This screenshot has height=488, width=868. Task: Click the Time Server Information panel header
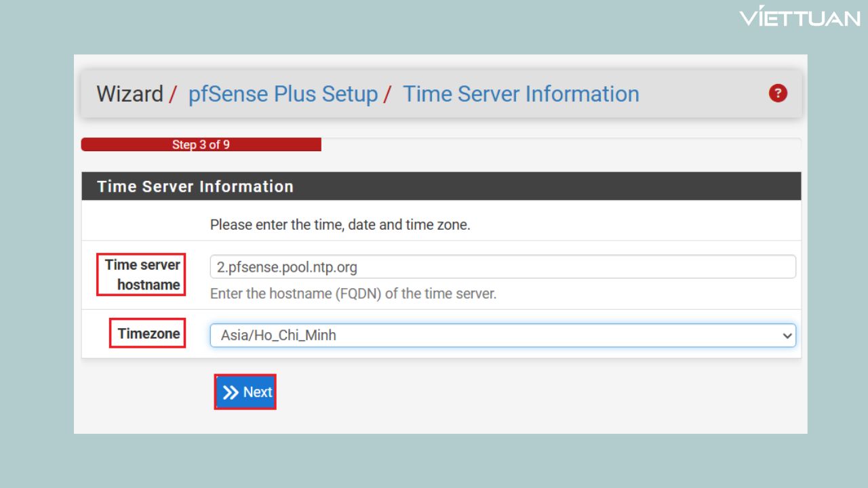(x=441, y=186)
